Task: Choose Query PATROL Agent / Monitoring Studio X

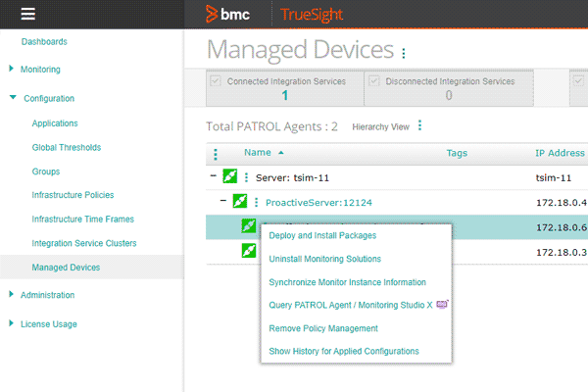Action: coord(351,305)
